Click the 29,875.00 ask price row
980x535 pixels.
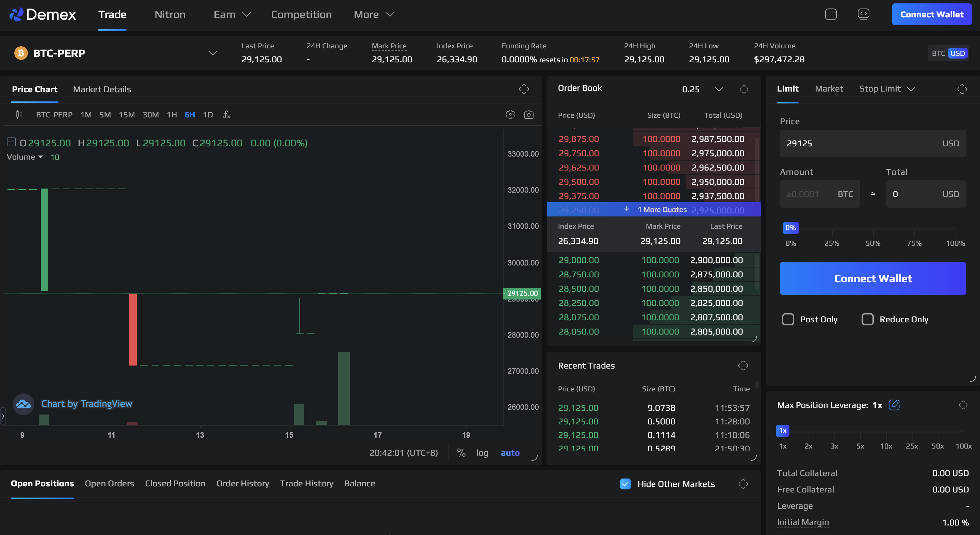click(654, 139)
